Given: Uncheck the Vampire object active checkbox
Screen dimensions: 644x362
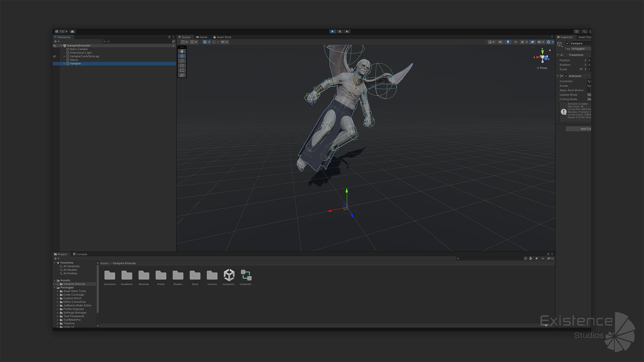Looking at the screenshot, I should [x=567, y=43].
